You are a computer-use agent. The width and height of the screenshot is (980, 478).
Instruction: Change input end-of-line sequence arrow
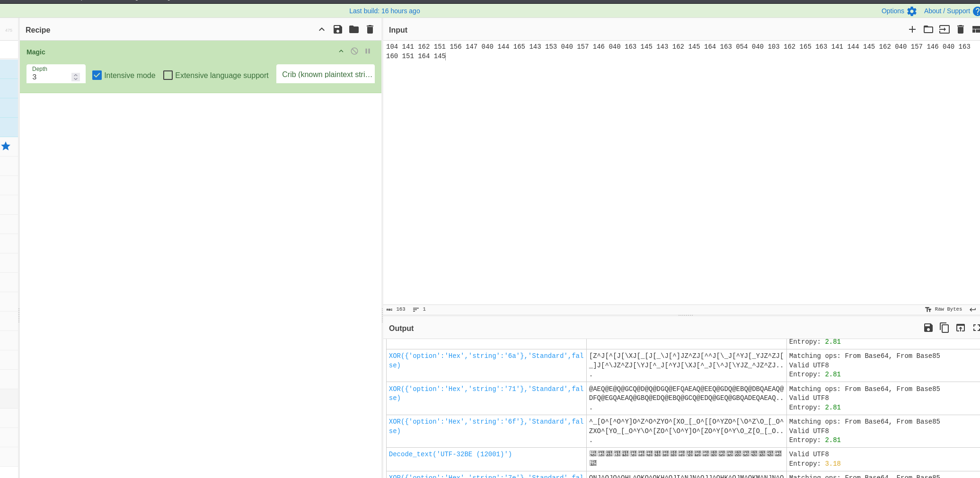click(x=973, y=309)
